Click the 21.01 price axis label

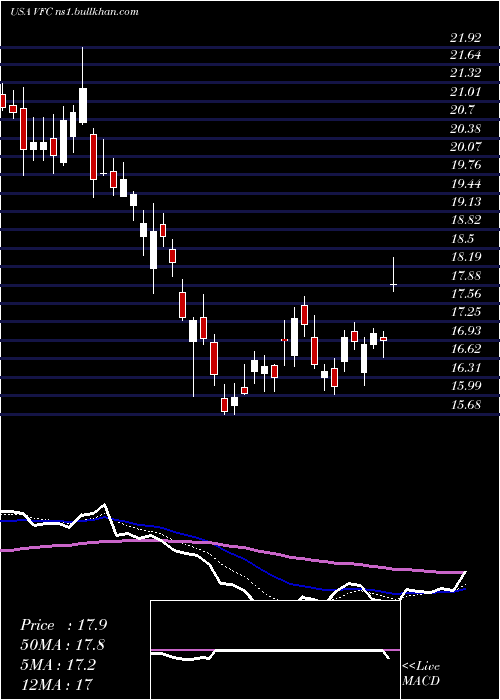point(465,92)
